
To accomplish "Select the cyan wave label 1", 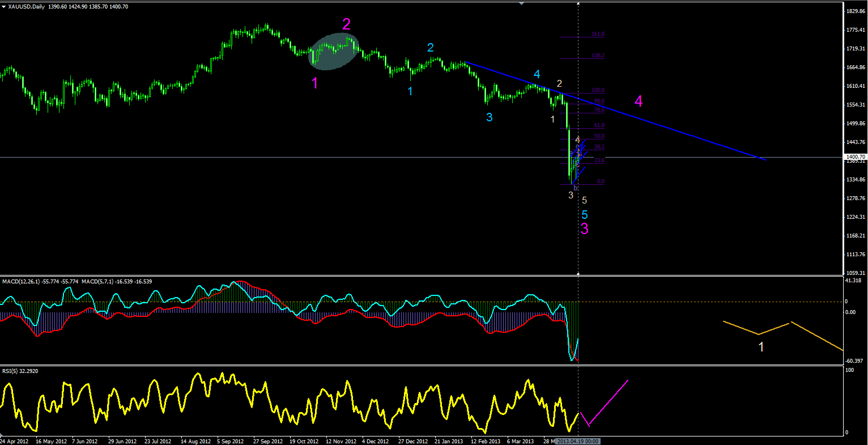I will [x=411, y=91].
